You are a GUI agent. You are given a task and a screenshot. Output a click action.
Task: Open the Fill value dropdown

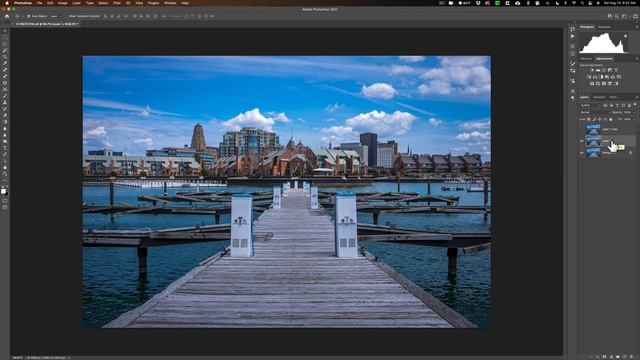(x=633, y=119)
